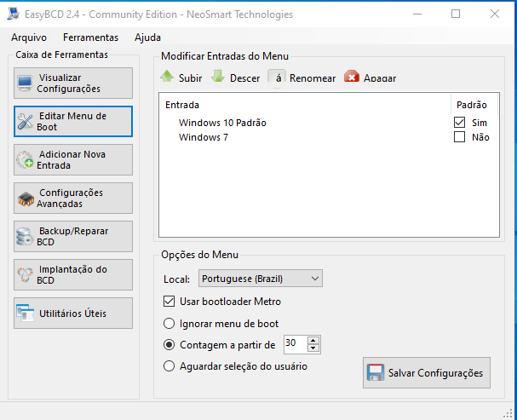
Task: Click the Renomear rename icon
Action: point(277,77)
